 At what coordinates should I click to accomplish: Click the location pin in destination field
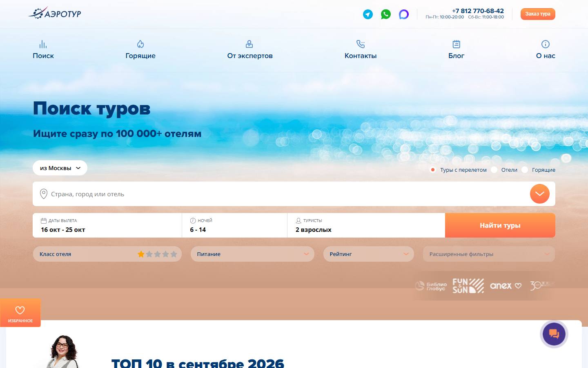[x=44, y=194]
